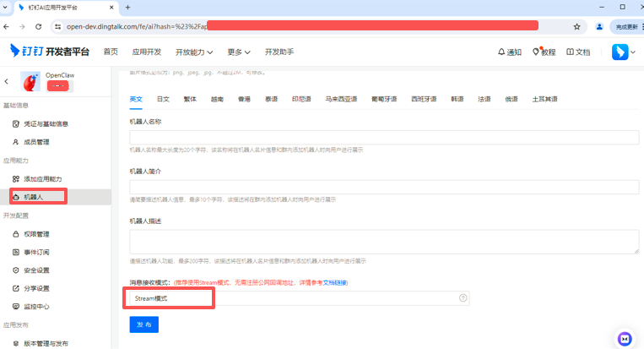Expand the 更多 dropdown menu
The width and height of the screenshot is (644, 349).
coord(239,52)
